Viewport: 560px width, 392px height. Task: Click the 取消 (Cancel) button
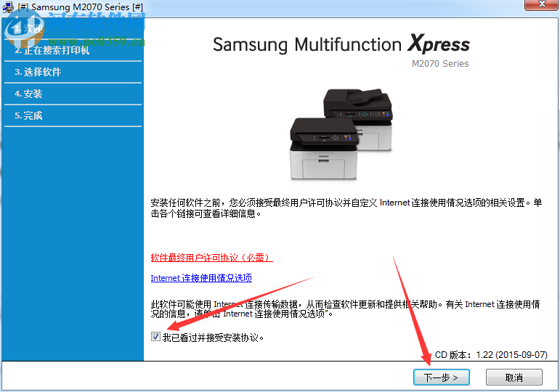tap(514, 377)
